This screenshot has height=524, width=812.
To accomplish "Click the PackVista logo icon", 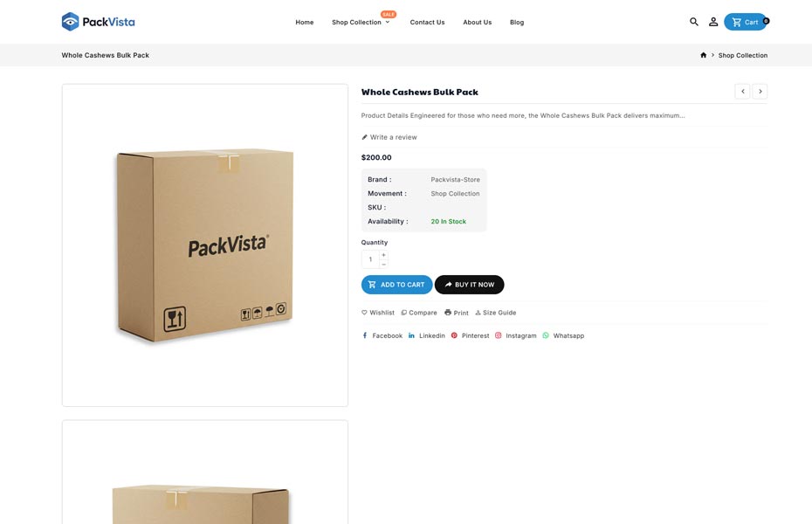I will 71,22.
